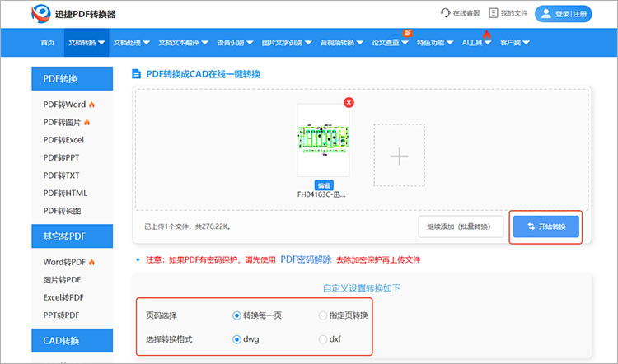This screenshot has height=364, width=618.
Task: Select Excel转PDF in sidebar
Action: pos(63,297)
